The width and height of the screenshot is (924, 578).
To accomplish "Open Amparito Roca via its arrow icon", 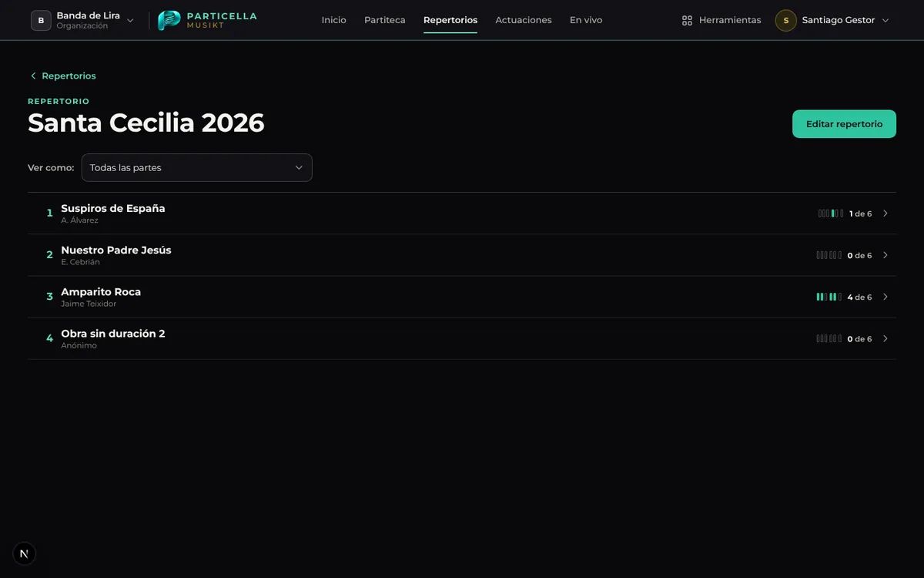I will coord(885,297).
